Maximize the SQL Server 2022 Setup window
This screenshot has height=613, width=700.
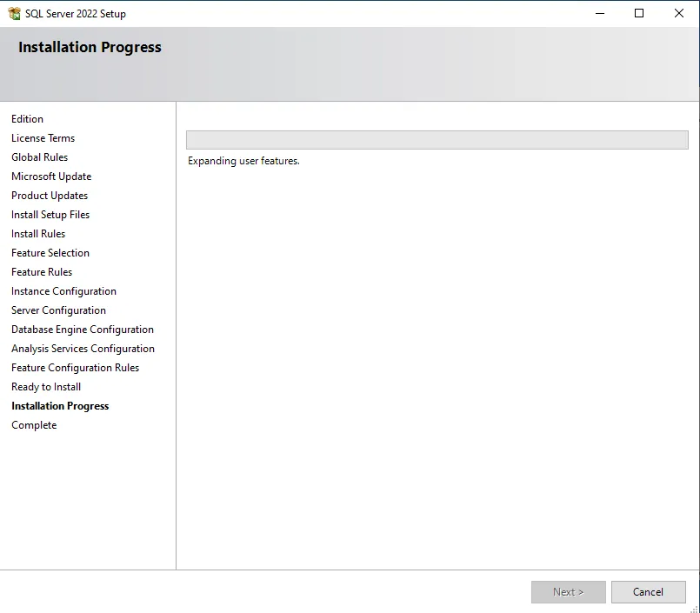[x=639, y=13]
